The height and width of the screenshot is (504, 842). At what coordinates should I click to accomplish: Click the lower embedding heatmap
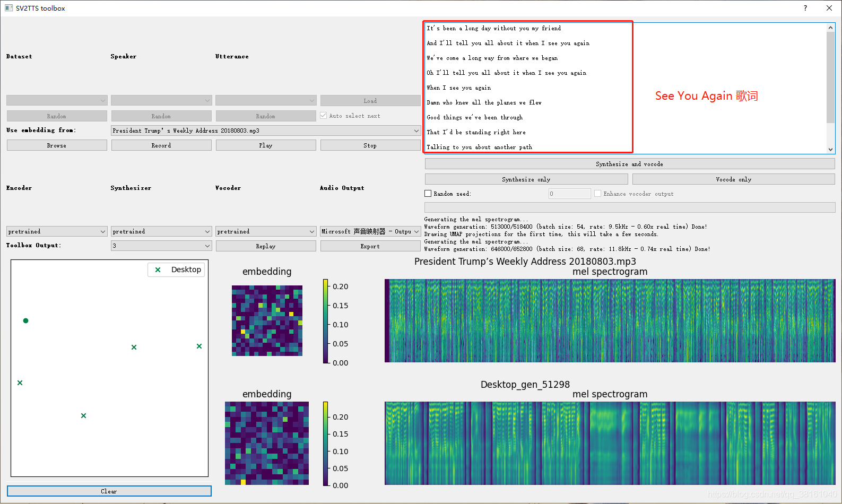point(267,443)
